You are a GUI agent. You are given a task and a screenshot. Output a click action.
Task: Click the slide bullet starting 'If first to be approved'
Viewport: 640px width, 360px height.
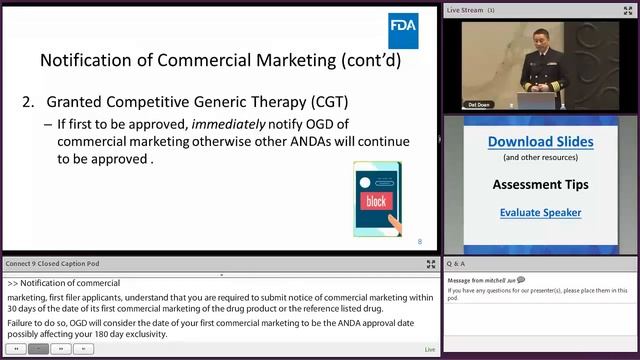(233, 141)
